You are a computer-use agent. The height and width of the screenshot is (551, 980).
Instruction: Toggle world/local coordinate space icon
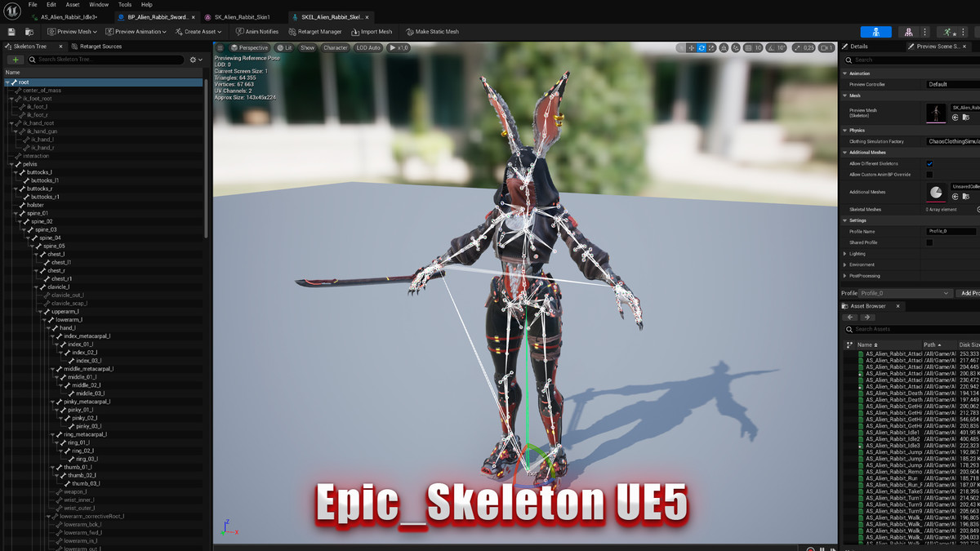pyautogui.click(x=724, y=48)
